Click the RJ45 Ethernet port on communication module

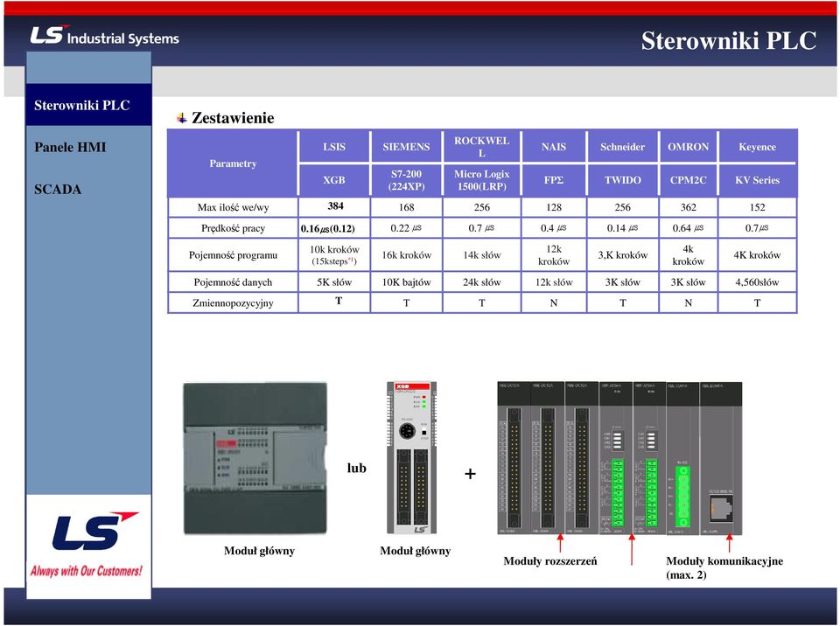point(721,508)
